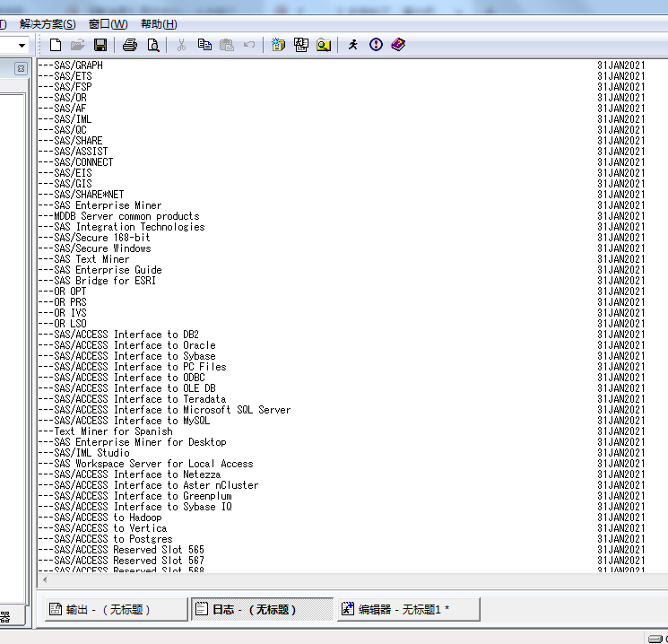Click the Break exclamation icon

[376, 45]
